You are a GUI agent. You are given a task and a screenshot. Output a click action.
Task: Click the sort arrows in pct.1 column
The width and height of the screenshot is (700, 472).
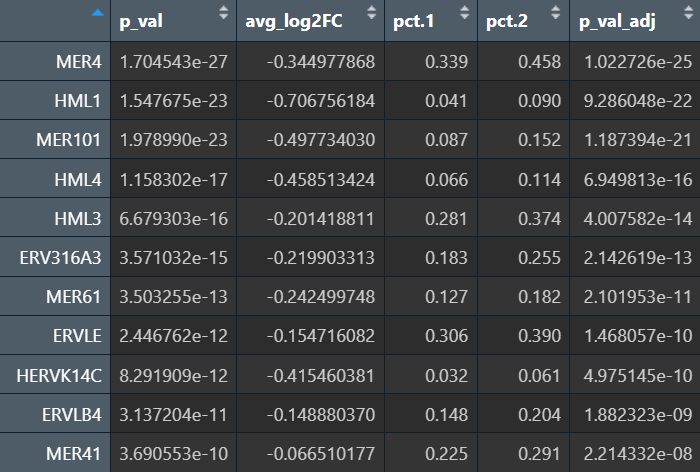[463, 14]
